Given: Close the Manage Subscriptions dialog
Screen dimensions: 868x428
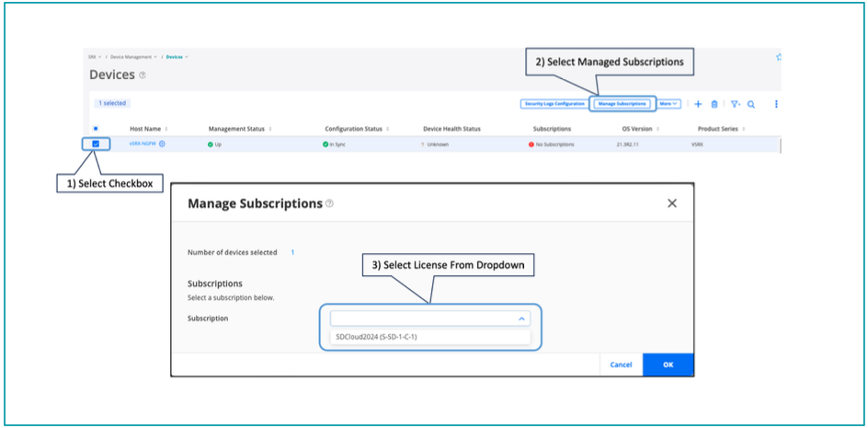Looking at the screenshot, I should (671, 202).
